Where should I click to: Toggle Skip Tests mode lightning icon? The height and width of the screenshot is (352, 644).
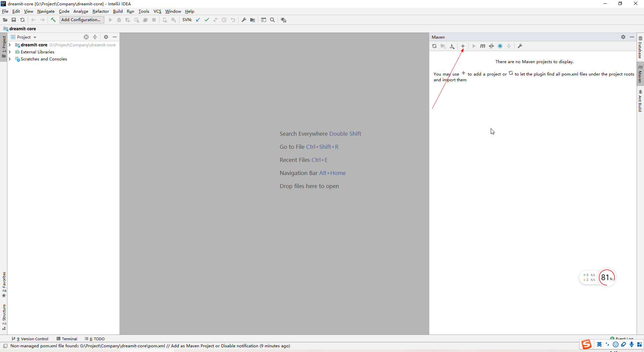[500, 46]
